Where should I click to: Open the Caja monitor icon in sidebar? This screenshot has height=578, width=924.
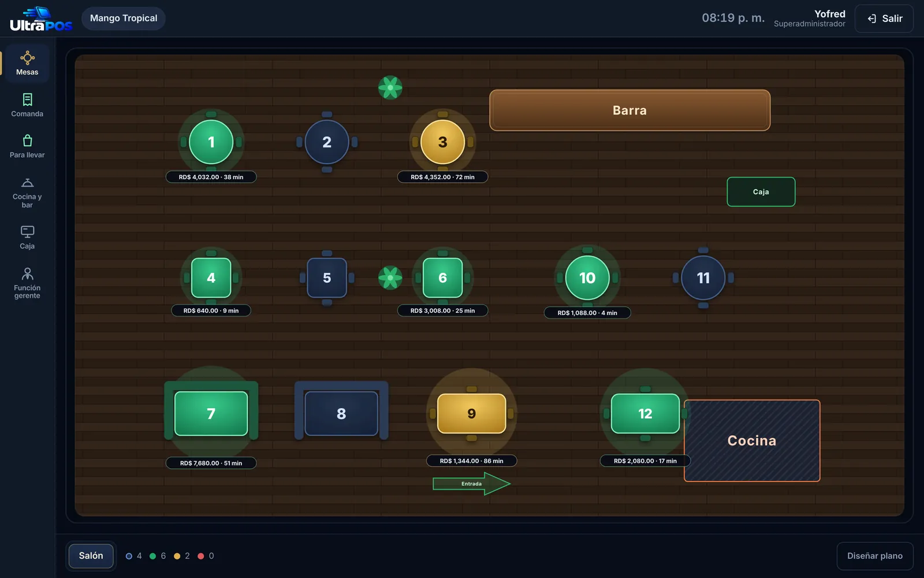[27, 232]
